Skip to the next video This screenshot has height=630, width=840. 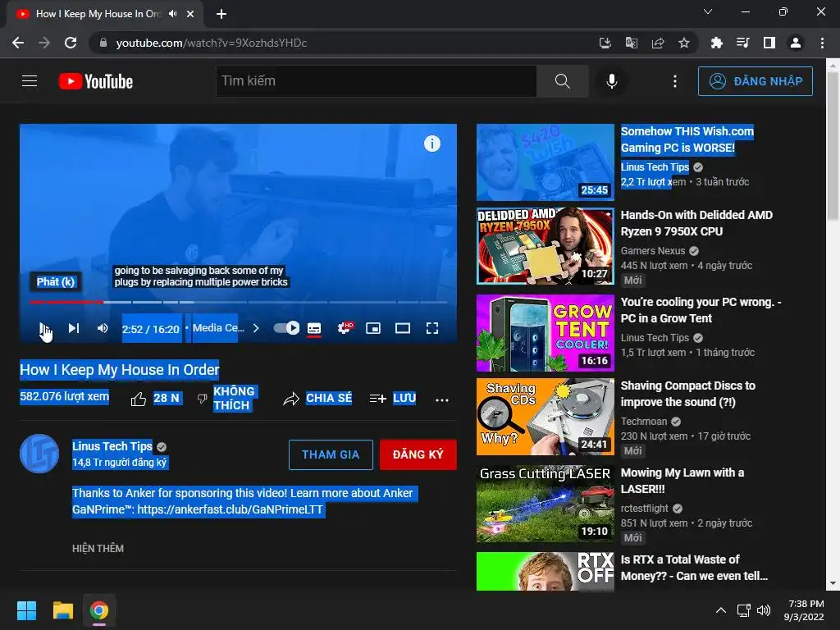73,328
